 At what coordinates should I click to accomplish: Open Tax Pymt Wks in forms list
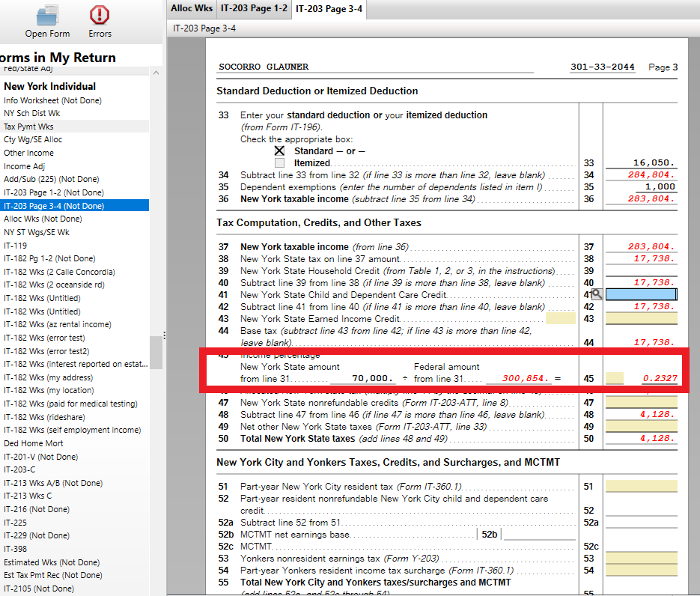(28, 127)
